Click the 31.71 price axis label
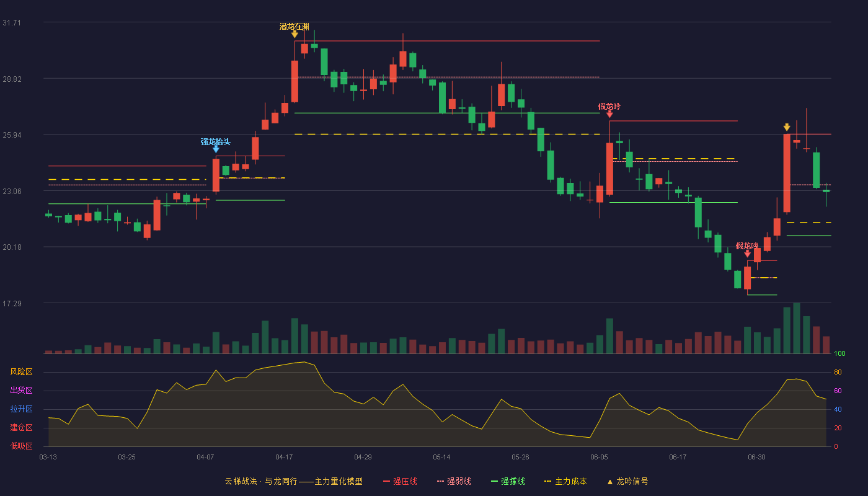868x496 pixels. pyautogui.click(x=12, y=23)
